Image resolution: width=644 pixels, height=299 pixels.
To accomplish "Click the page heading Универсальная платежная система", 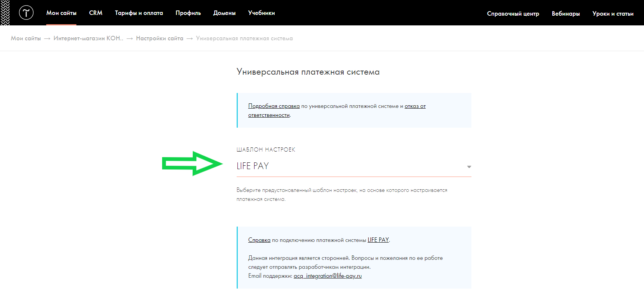I will coord(308,72).
